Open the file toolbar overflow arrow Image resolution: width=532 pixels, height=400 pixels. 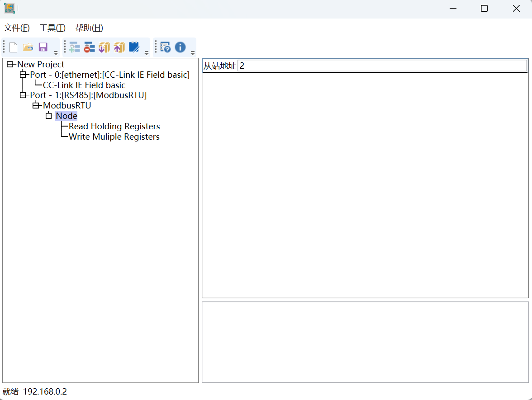pos(56,53)
